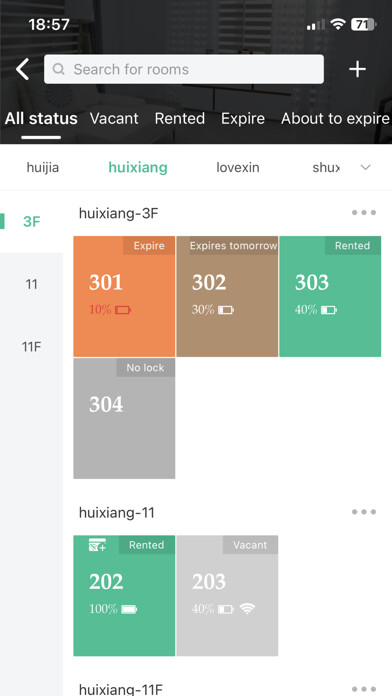Open more options for huixiang-11
Image resolution: width=392 pixels, height=696 pixels.
point(364,512)
